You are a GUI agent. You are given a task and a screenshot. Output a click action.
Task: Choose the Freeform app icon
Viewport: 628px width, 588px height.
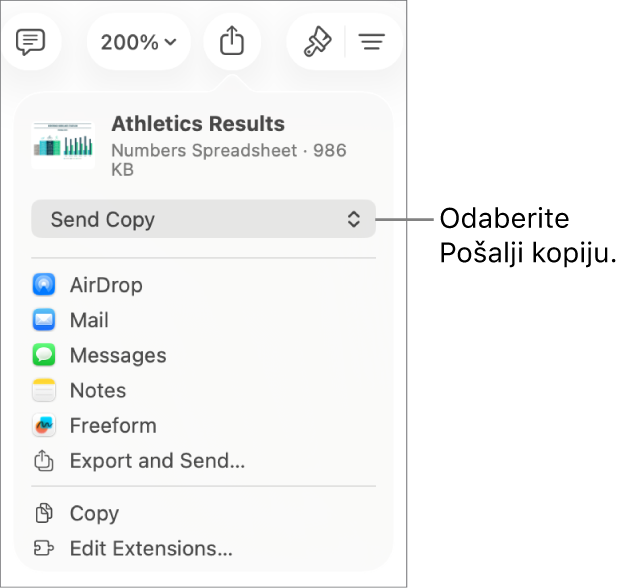44,425
